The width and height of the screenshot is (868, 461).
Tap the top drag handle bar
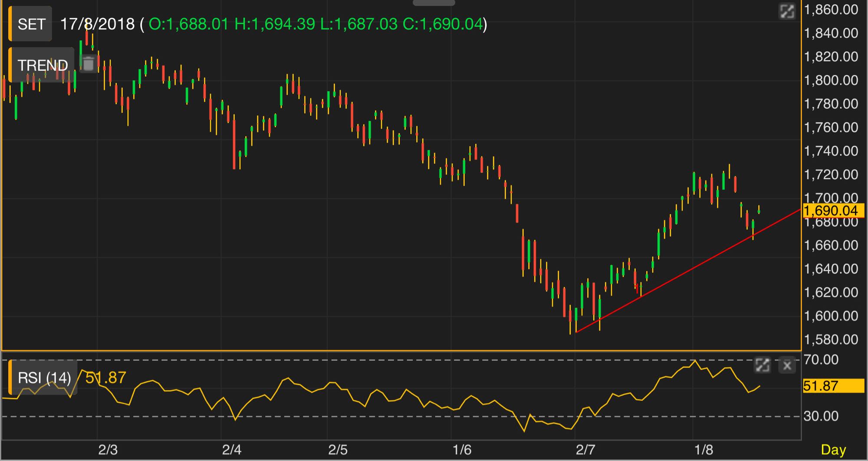[434, 3]
